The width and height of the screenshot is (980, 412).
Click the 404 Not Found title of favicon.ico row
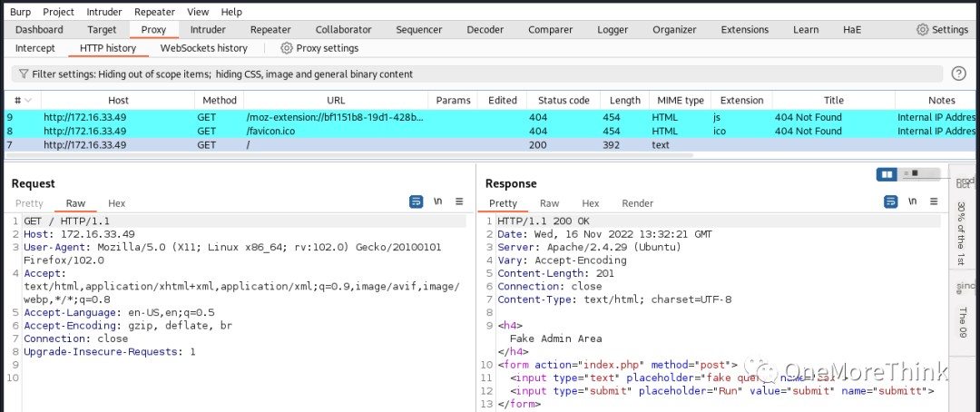tap(808, 131)
